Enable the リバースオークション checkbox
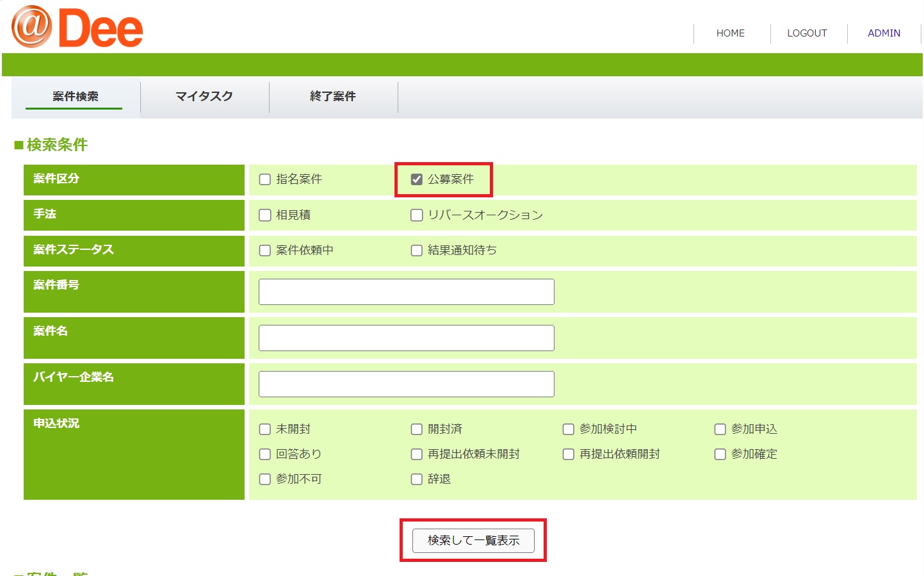The image size is (924, 576). [x=416, y=215]
